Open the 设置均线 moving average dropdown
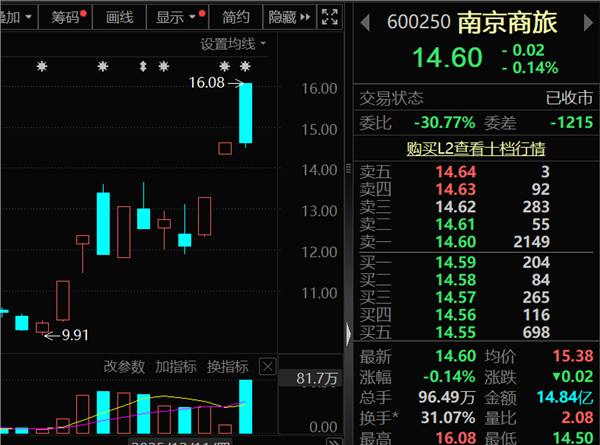This screenshot has height=445, width=600. click(x=233, y=44)
